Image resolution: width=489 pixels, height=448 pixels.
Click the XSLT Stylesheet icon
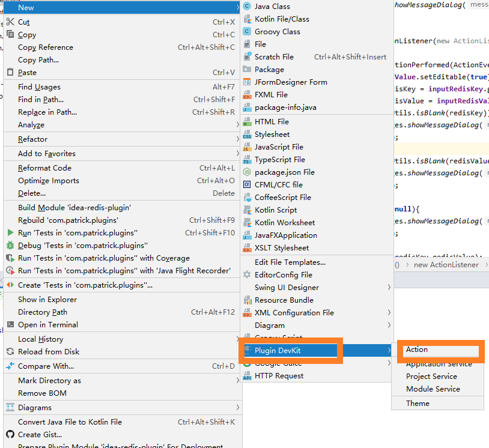click(x=247, y=248)
